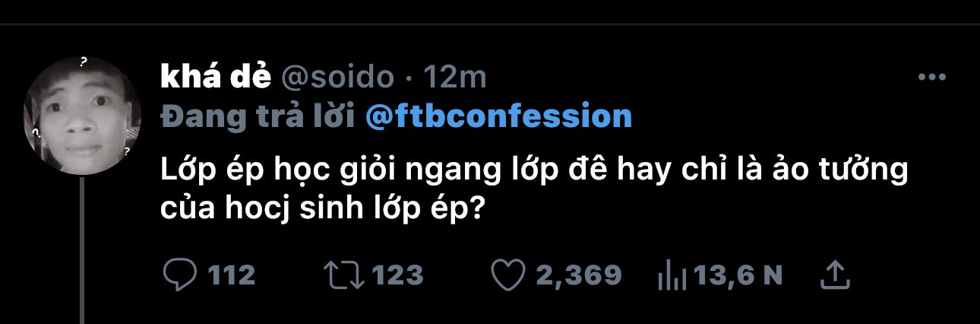The image size is (980, 324).
Task: Open the tweet via 12m timestamp
Action: point(454,77)
